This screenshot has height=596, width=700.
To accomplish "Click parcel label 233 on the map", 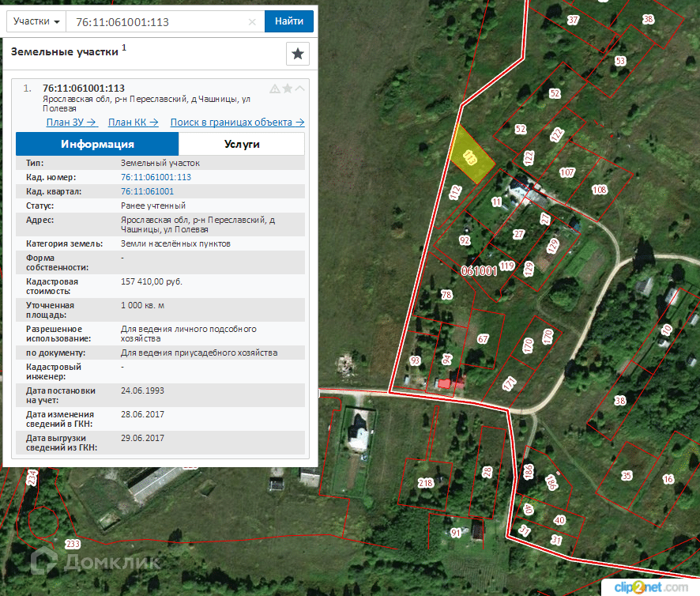I will tap(73, 544).
